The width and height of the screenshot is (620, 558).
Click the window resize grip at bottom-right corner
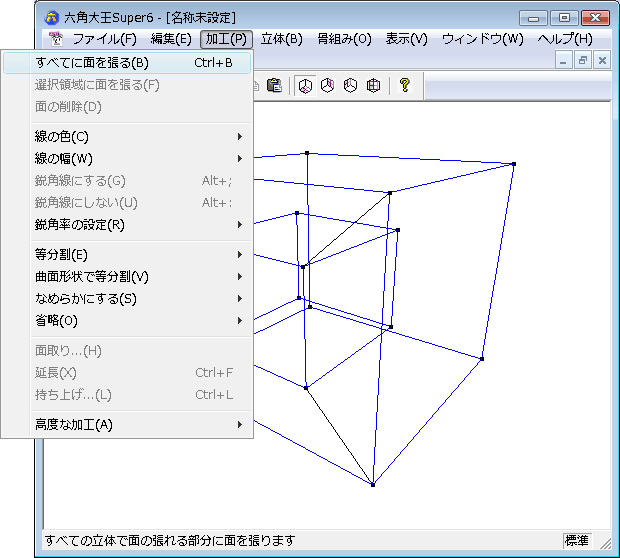click(x=605, y=544)
